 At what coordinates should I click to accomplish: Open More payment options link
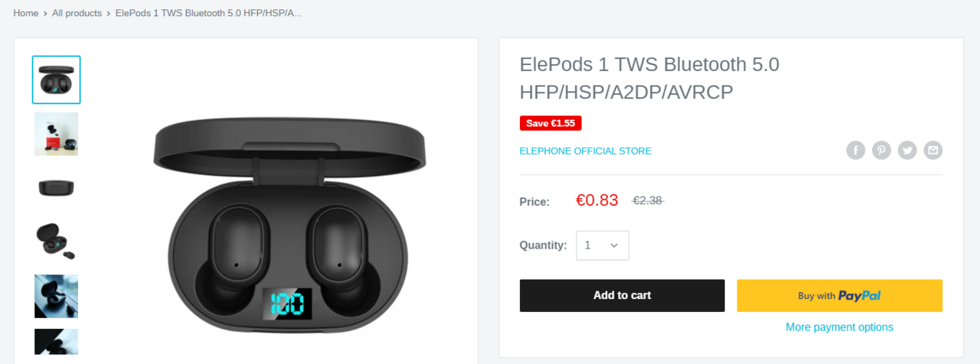[x=839, y=327]
